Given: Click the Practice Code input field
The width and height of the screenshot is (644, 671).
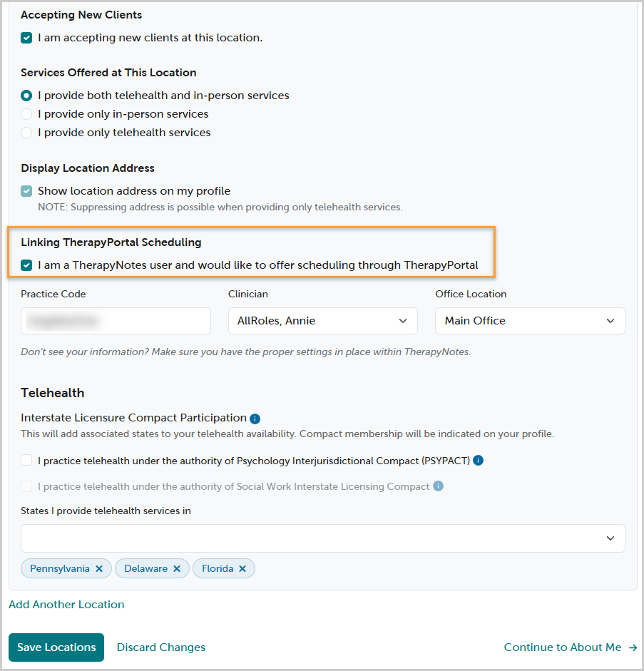Looking at the screenshot, I should point(116,321).
